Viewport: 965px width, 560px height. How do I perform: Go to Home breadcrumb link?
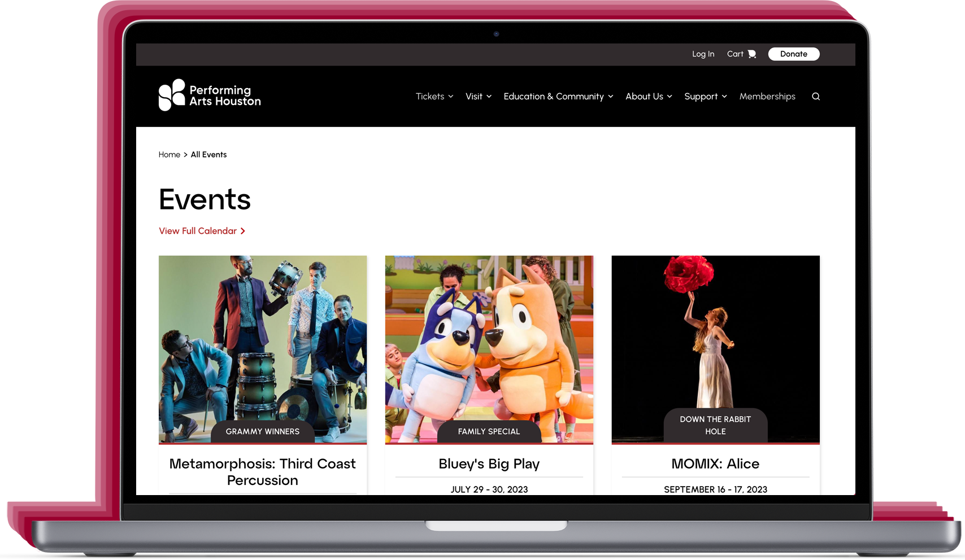click(169, 155)
